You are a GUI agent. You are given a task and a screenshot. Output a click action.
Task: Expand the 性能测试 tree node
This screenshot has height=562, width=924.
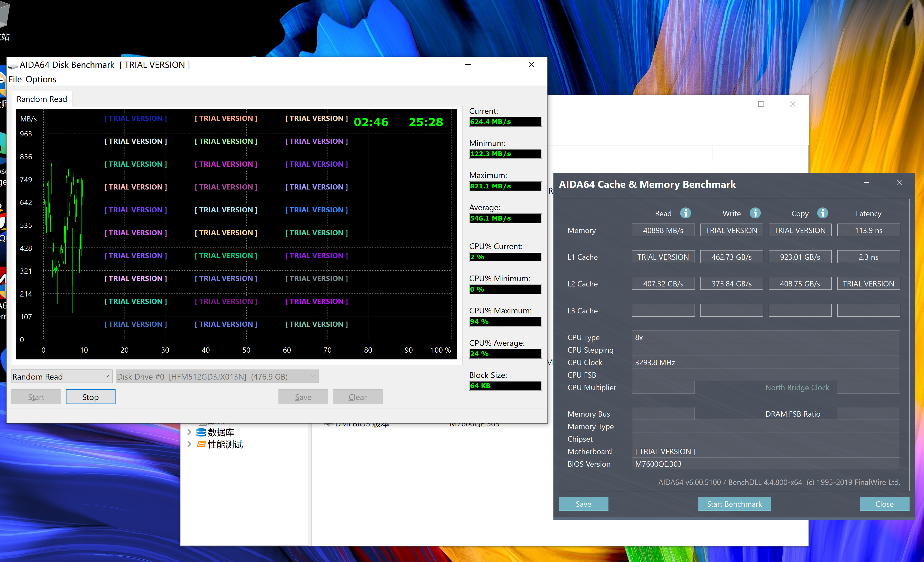pyautogui.click(x=189, y=444)
